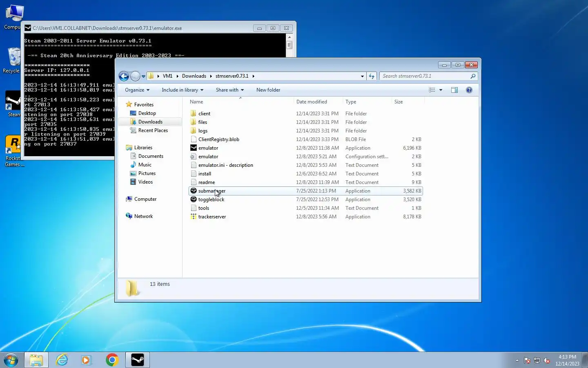Open the Include in library dropdown
This screenshot has height=368, width=588.
tap(182, 90)
